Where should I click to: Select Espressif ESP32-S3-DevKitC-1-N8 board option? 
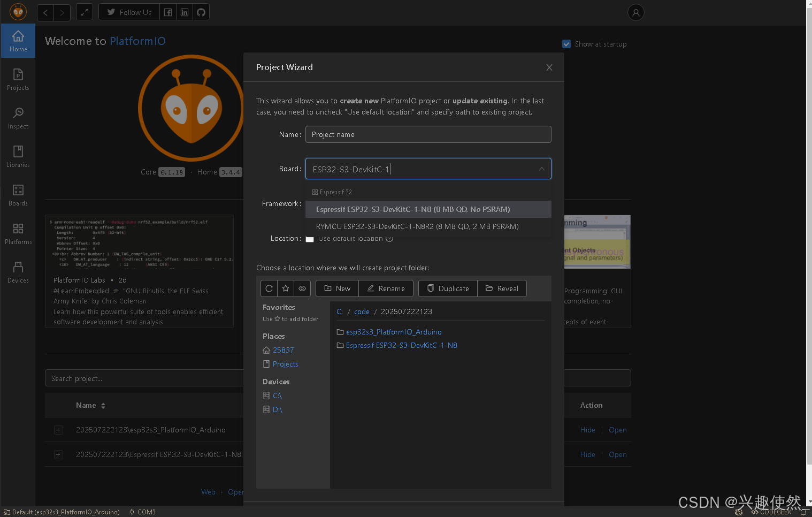pos(428,209)
